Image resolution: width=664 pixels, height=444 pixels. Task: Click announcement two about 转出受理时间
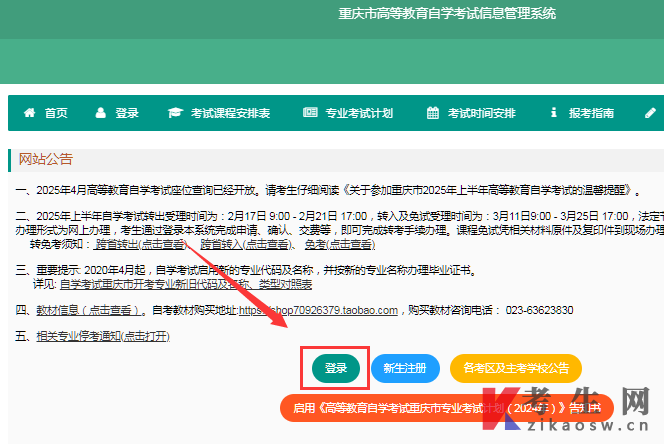[x=340, y=223]
